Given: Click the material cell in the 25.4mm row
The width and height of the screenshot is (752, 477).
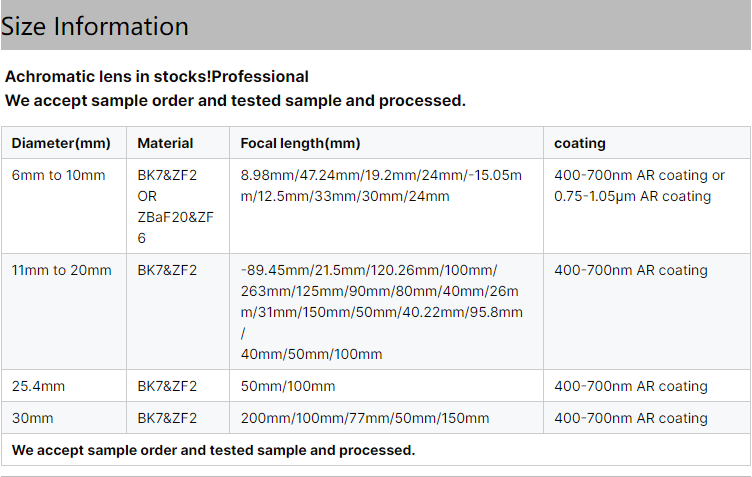Looking at the screenshot, I should [x=167, y=386].
